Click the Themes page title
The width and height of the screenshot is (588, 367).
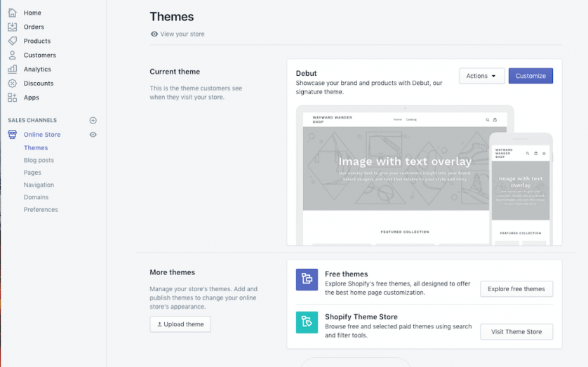click(x=172, y=17)
